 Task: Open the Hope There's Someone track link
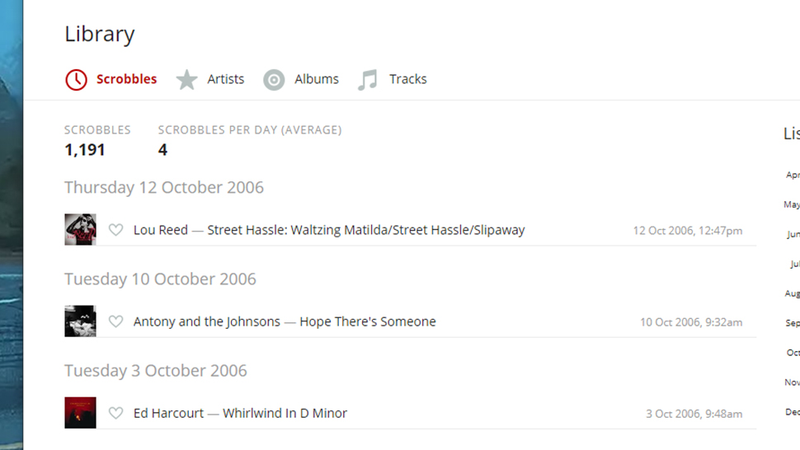point(368,321)
